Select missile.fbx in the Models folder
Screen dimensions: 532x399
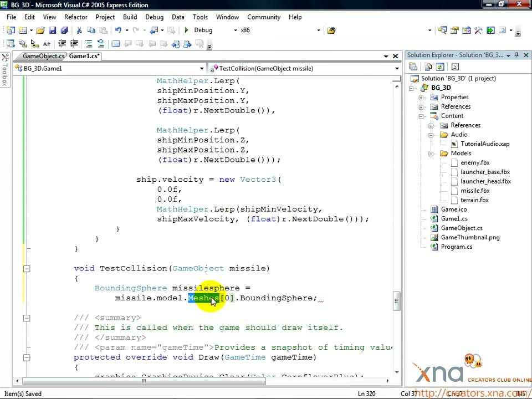(475, 191)
